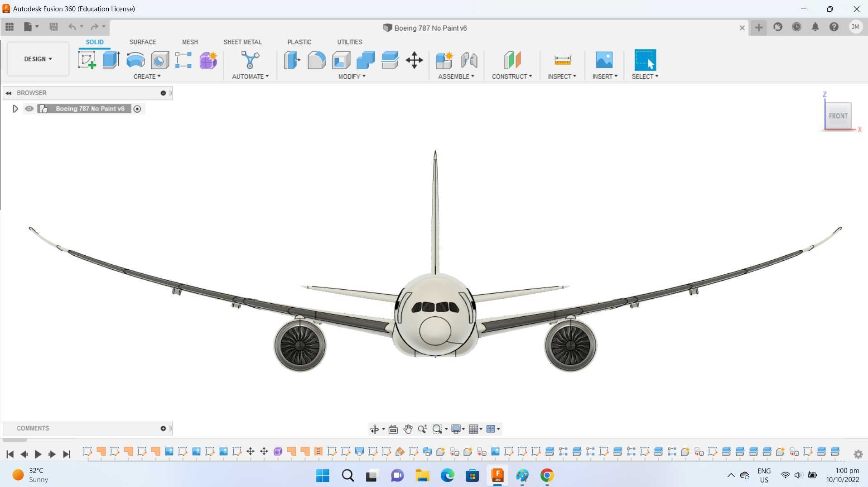868x487 pixels.
Task: Play the timeline history
Action: [x=38, y=454]
